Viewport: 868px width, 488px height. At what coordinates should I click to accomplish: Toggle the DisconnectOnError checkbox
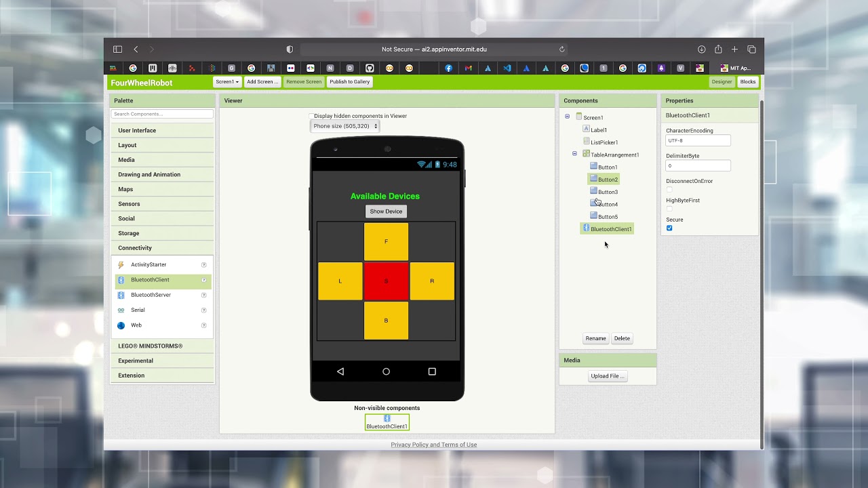[x=669, y=190]
